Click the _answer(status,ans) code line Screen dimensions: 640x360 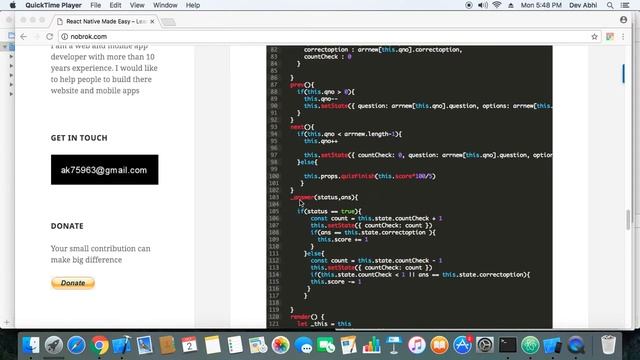point(324,197)
